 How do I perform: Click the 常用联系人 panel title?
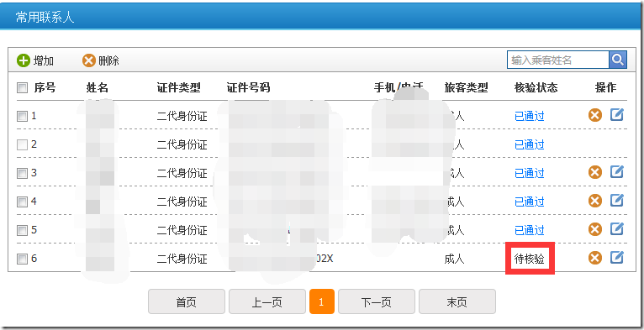[45, 17]
